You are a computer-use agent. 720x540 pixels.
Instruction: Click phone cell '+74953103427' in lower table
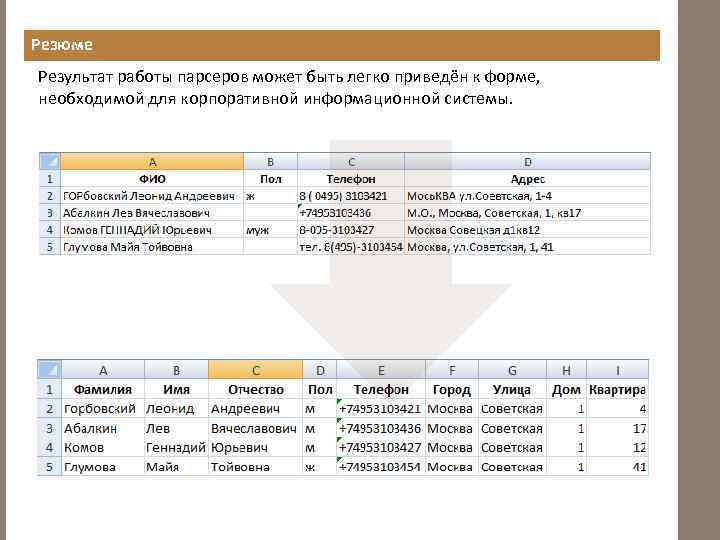click(x=381, y=447)
